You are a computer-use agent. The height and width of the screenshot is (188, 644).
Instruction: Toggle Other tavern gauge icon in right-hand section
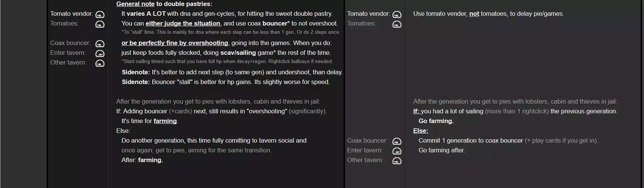point(397,161)
